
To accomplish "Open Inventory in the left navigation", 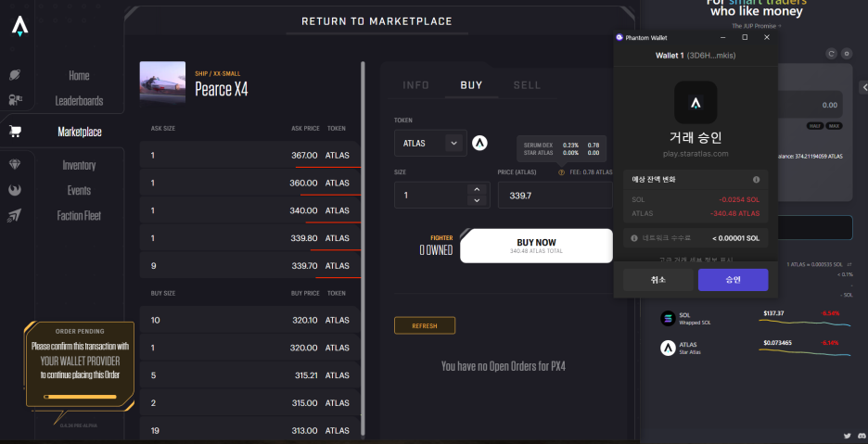I will (x=79, y=165).
